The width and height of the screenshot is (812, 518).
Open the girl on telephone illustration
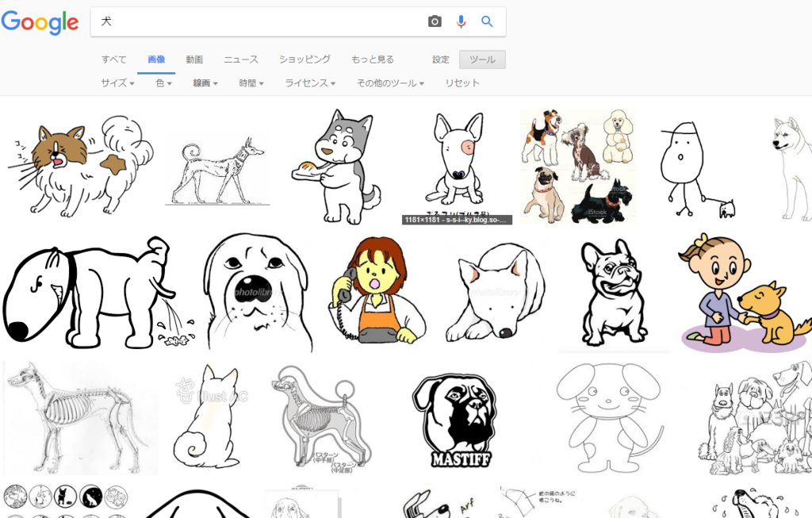pos(378,290)
